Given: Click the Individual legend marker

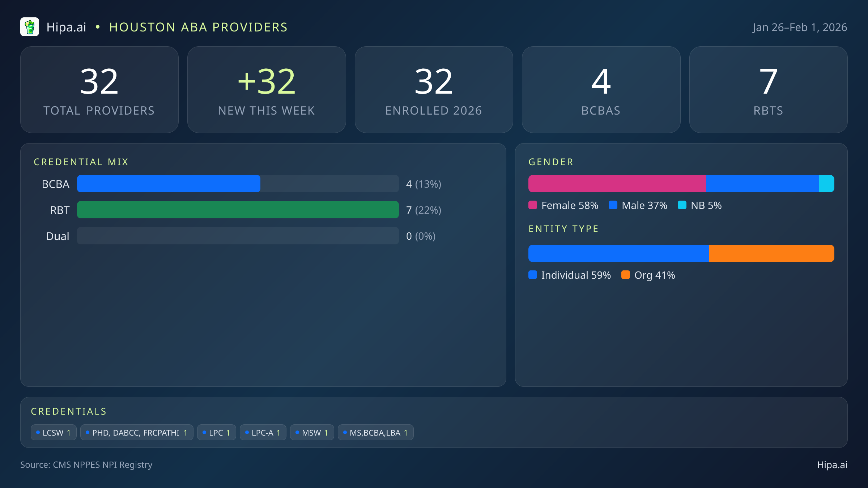Looking at the screenshot, I should click(532, 275).
